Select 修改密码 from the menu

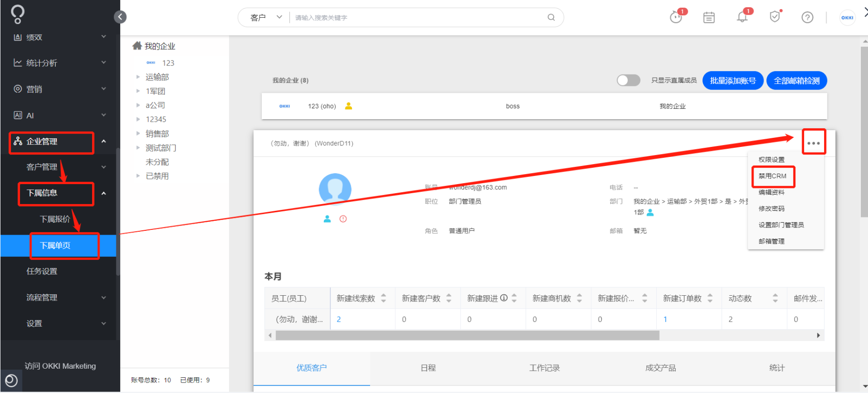pyautogui.click(x=772, y=208)
